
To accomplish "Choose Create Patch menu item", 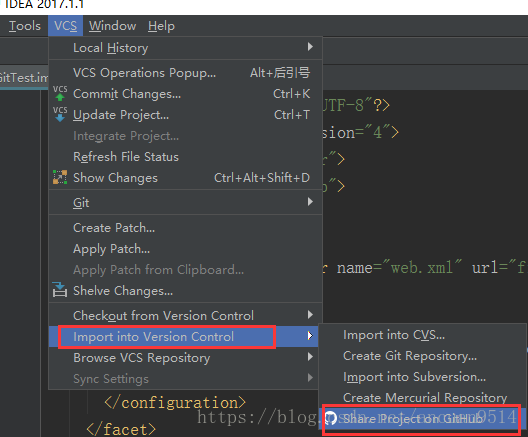I will tap(186, 228).
